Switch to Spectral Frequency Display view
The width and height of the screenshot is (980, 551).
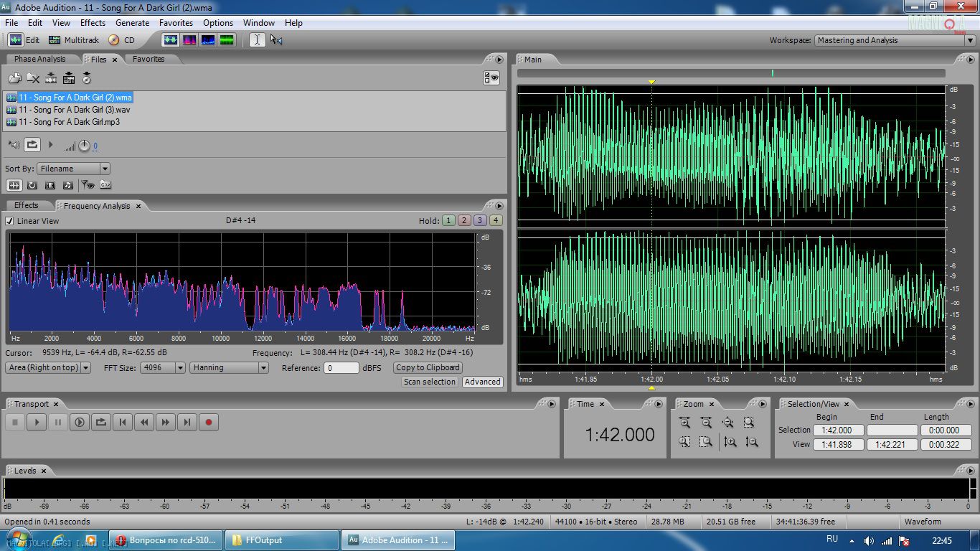click(x=189, y=40)
